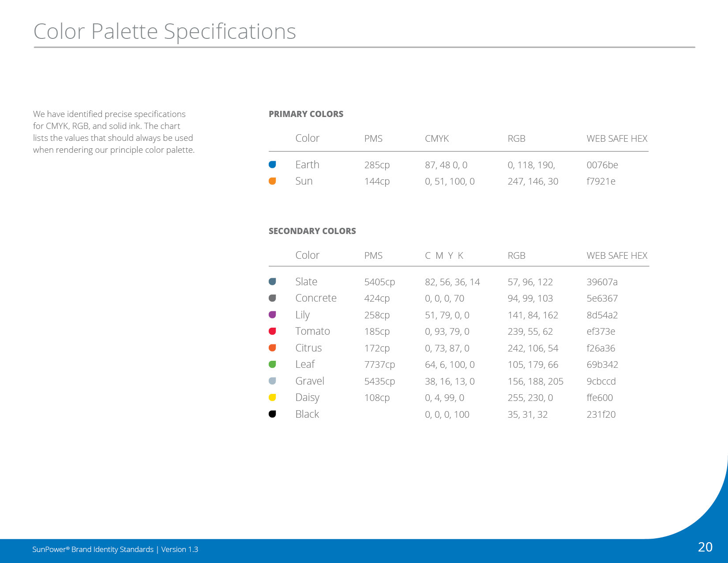Click the red Tomato color swatch
Image resolution: width=728 pixels, height=563 pixels.
pyautogui.click(x=272, y=331)
